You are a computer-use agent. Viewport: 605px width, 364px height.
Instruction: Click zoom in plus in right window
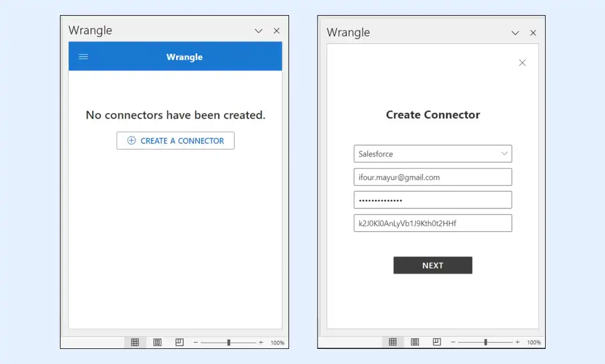coord(518,342)
